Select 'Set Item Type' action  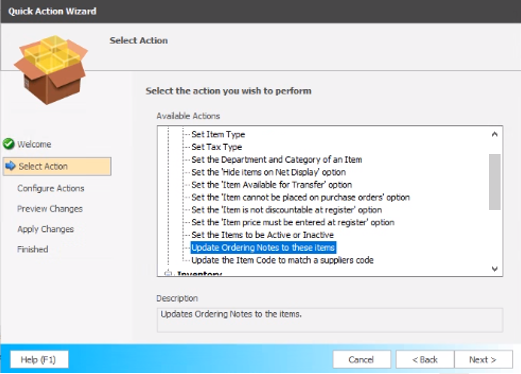pyautogui.click(x=218, y=134)
